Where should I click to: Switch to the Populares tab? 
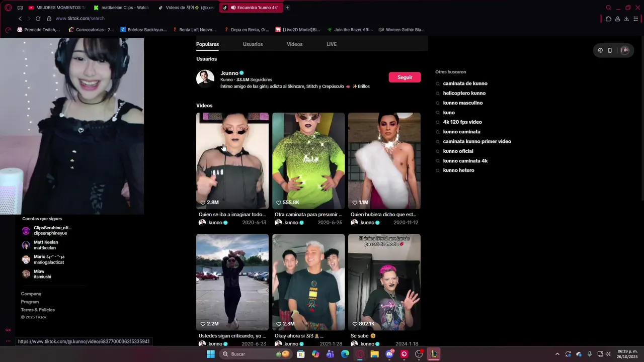click(207, 44)
